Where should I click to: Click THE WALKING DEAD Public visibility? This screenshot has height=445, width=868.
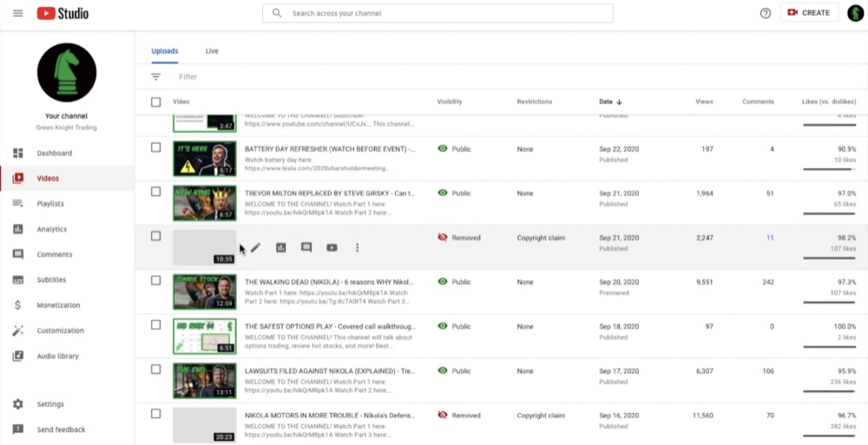pyautogui.click(x=455, y=282)
